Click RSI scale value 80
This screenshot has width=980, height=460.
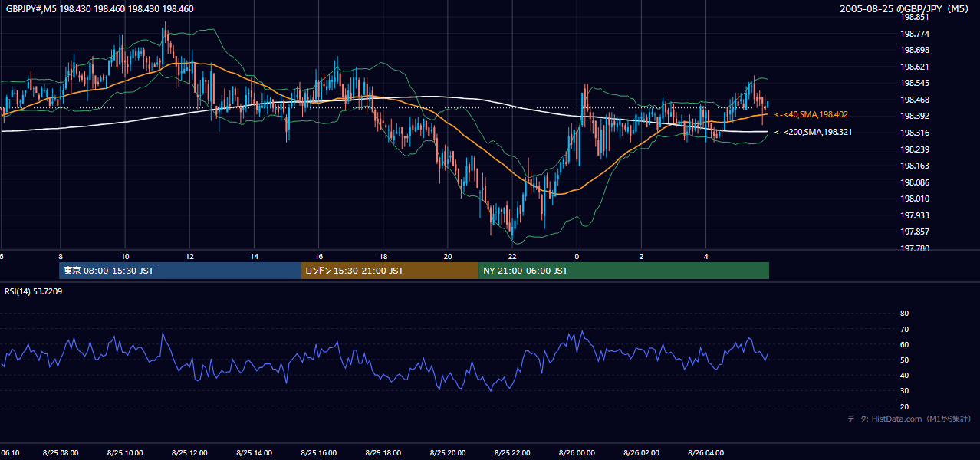point(904,314)
